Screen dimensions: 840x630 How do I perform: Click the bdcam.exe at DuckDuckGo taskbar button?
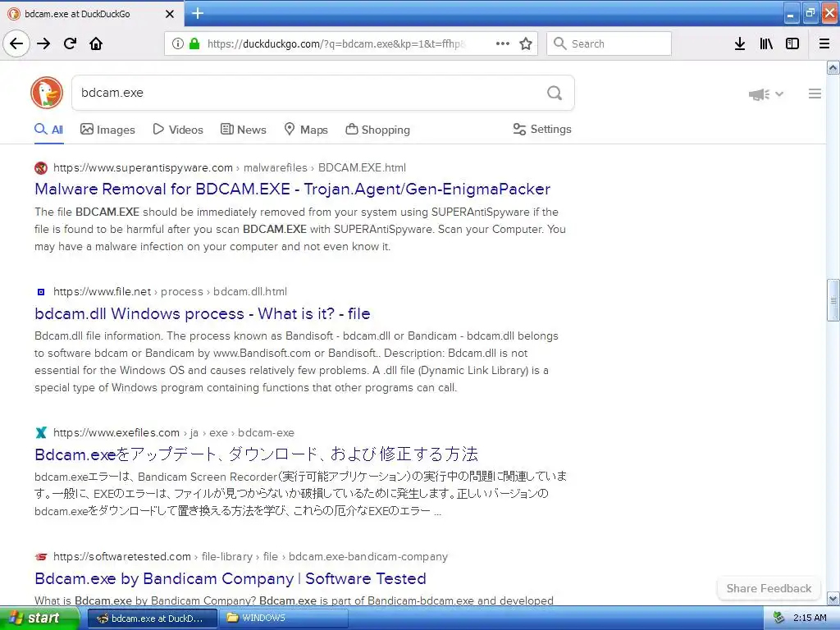coord(152,618)
